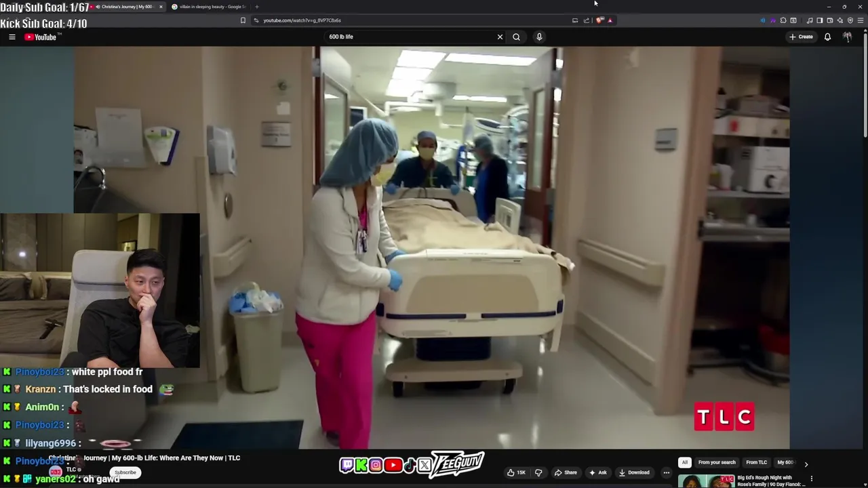Click the video player to pause

431,247
